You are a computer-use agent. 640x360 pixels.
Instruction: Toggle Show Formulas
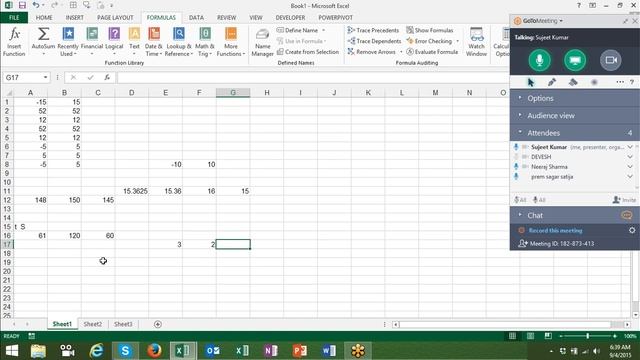(x=430, y=30)
